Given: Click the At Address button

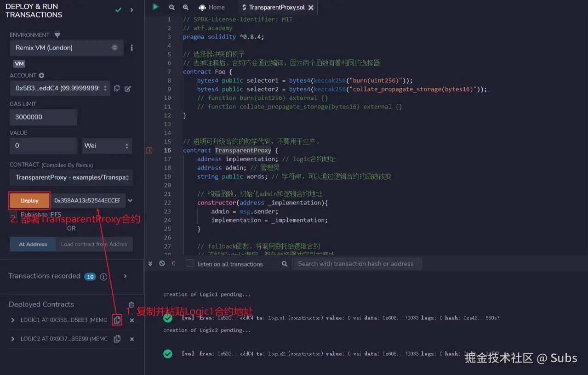Looking at the screenshot, I should (x=33, y=244).
